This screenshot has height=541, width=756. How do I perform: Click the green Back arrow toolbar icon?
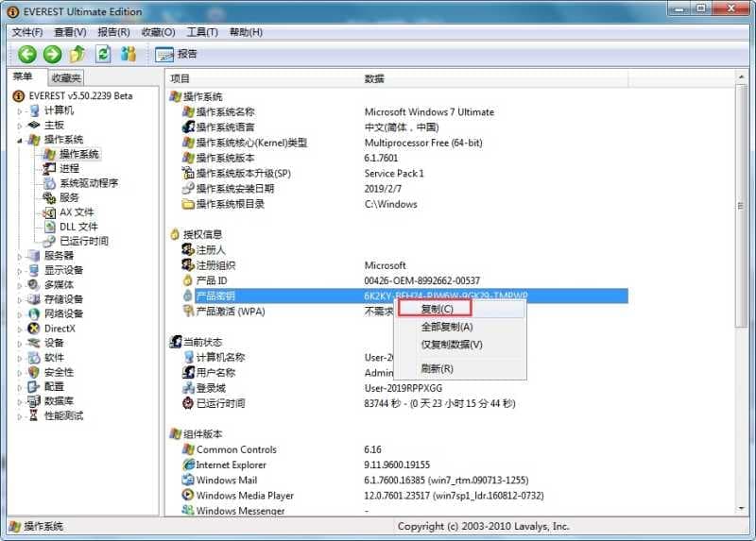26,54
